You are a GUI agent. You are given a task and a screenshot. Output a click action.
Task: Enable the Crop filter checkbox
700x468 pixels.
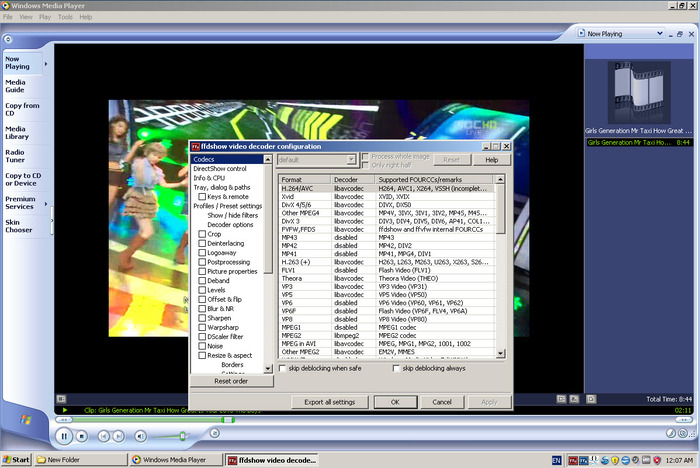point(202,234)
